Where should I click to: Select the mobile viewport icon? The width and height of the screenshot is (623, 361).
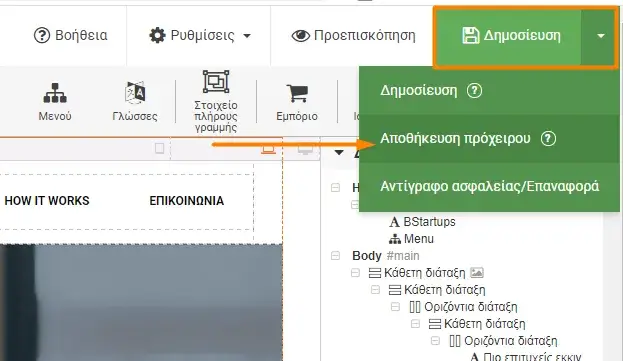(159, 149)
